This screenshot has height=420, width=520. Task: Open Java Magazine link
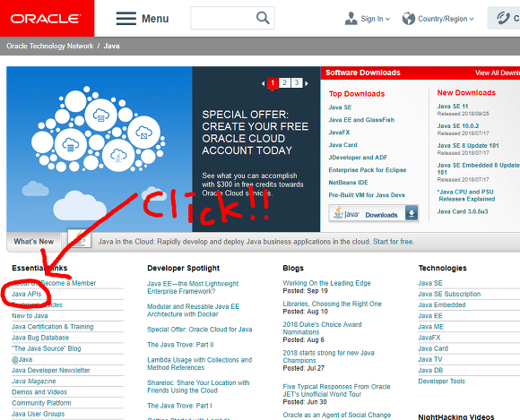coord(34,381)
